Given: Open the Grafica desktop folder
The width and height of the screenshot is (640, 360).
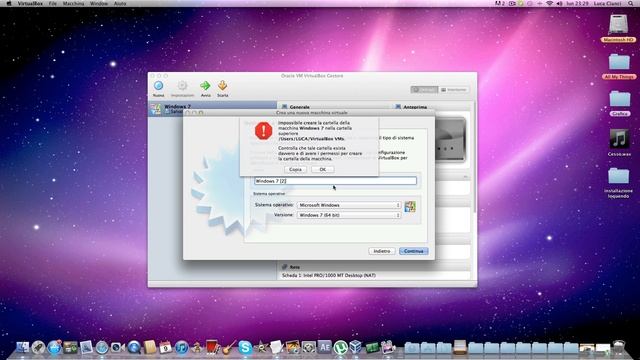Looking at the screenshot, I should (620, 98).
